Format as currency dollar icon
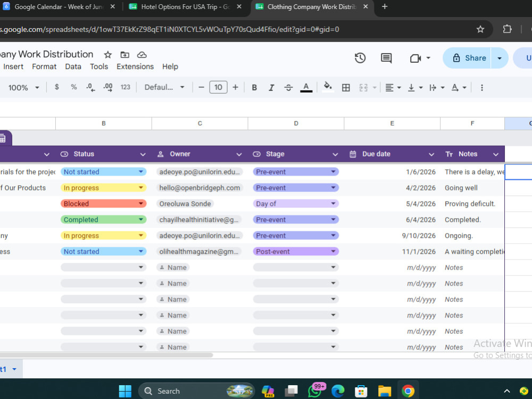Image resolution: width=532 pixels, height=399 pixels. click(57, 87)
